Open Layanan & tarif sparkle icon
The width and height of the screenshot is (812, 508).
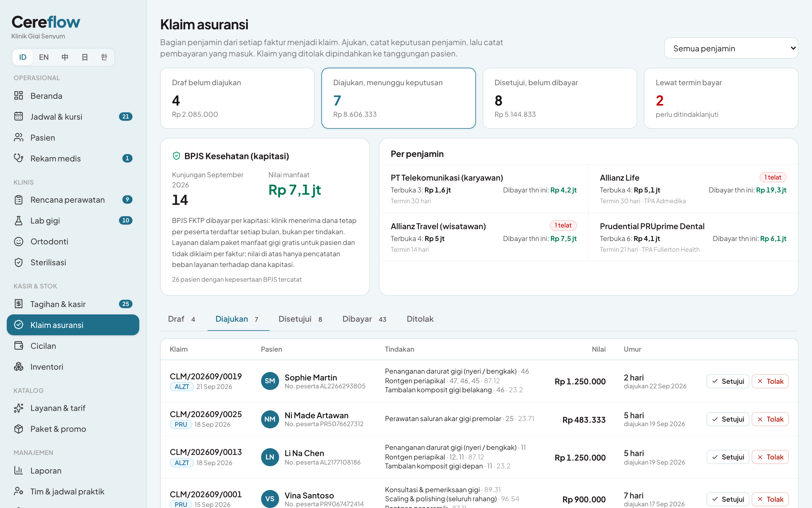click(18, 408)
